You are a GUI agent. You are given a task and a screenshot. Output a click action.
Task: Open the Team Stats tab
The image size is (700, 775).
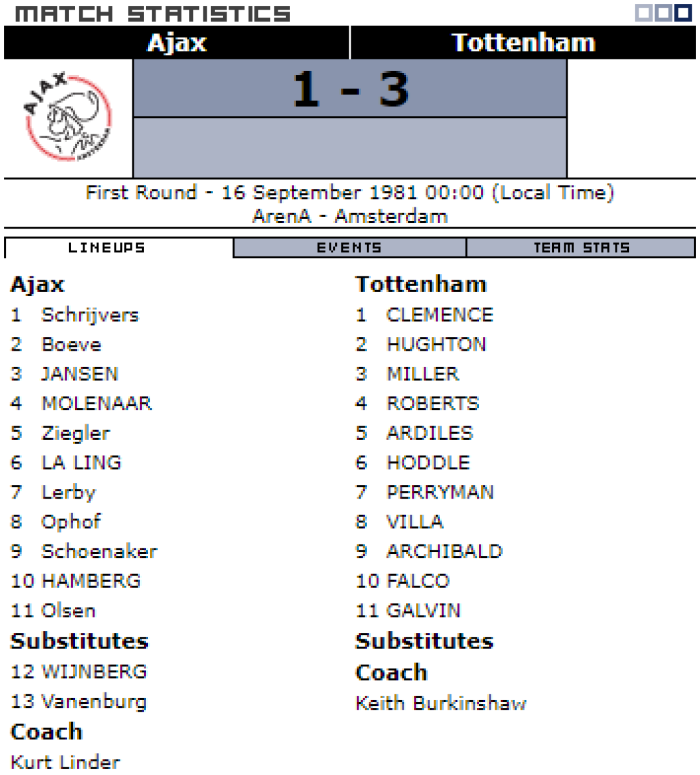coord(581,248)
